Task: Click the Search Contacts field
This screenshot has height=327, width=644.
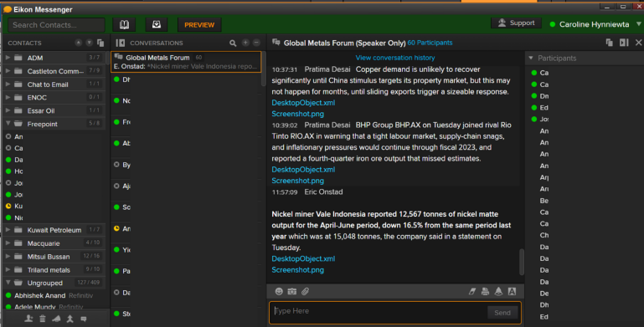Action: click(57, 25)
